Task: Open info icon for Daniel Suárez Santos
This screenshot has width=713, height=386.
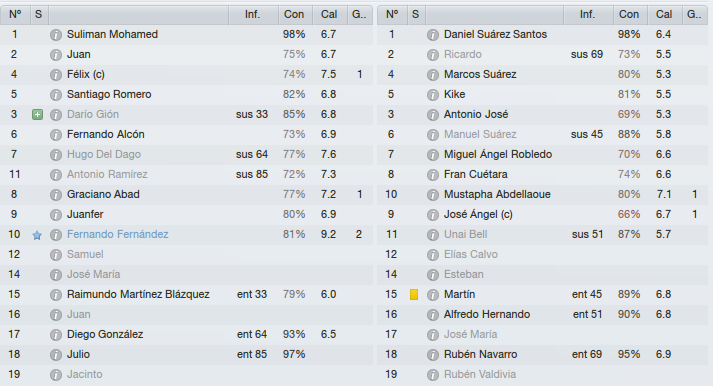Action: 432,35
